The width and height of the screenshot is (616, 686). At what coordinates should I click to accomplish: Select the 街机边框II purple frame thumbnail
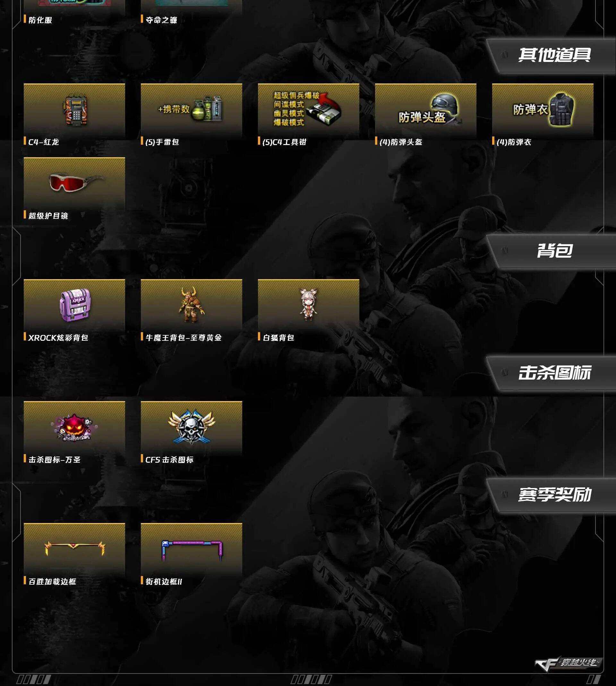pos(192,550)
